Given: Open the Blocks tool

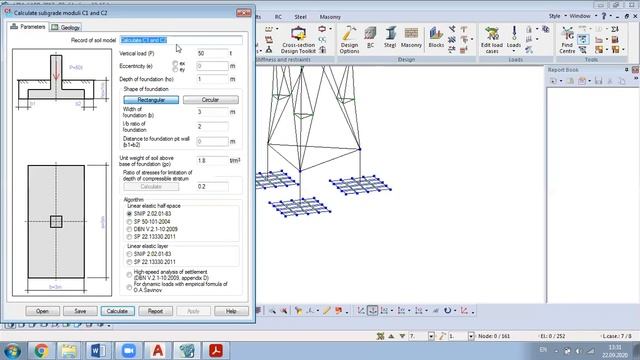Looking at the screenshot, I should 436,38.
